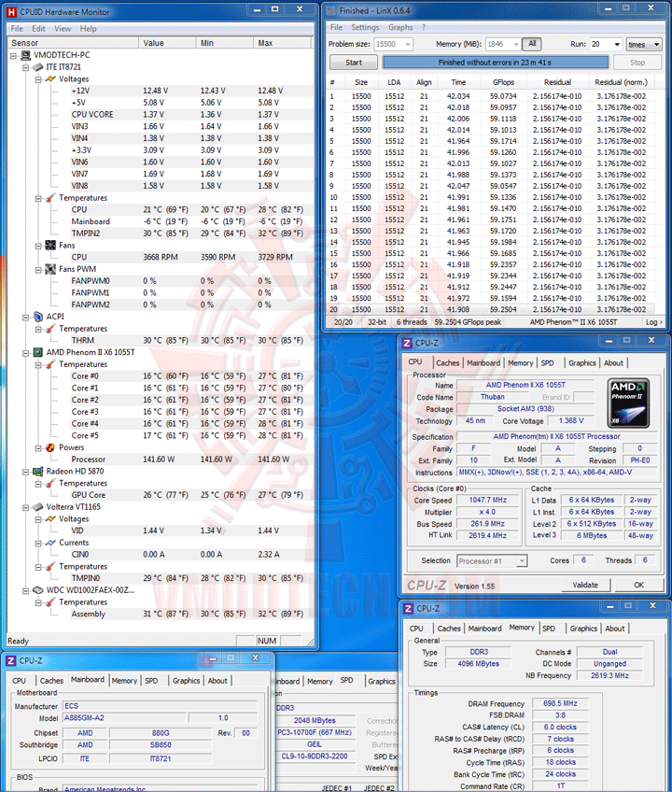Switch to SPD tab in CPU-Z CPU window

(x=547, y=363)
